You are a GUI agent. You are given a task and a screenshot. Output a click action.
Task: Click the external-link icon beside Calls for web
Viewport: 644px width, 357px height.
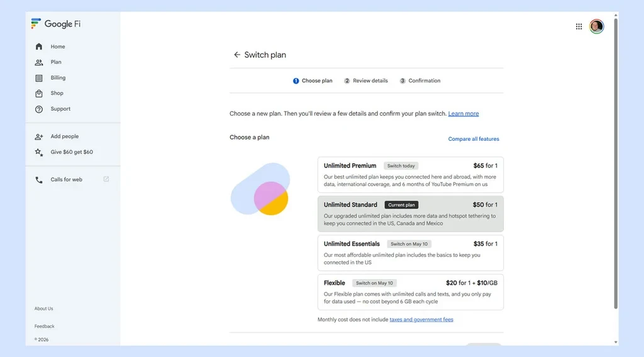(106, 179)
